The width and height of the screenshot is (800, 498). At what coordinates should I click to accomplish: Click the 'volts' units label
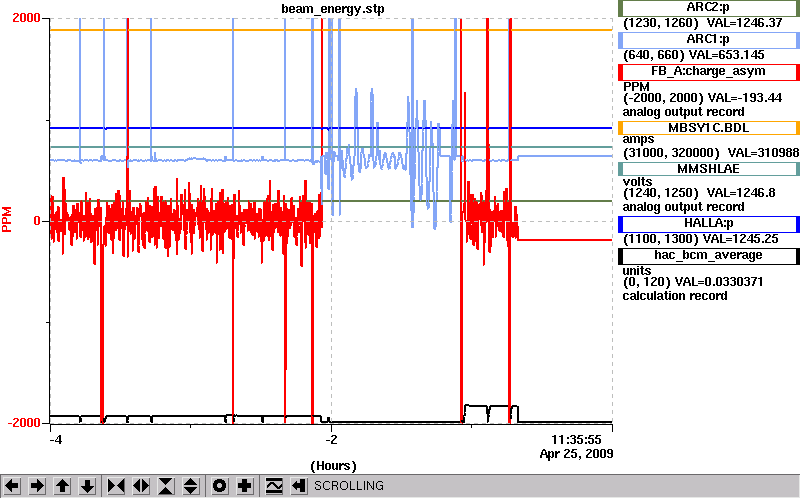tap(637, 182)
